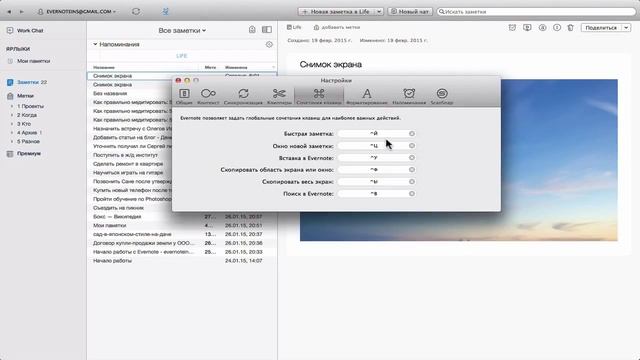Screen dimensions: 640x360
Task: Click the blue activity icon in toolbar
Action: (165, 12)
